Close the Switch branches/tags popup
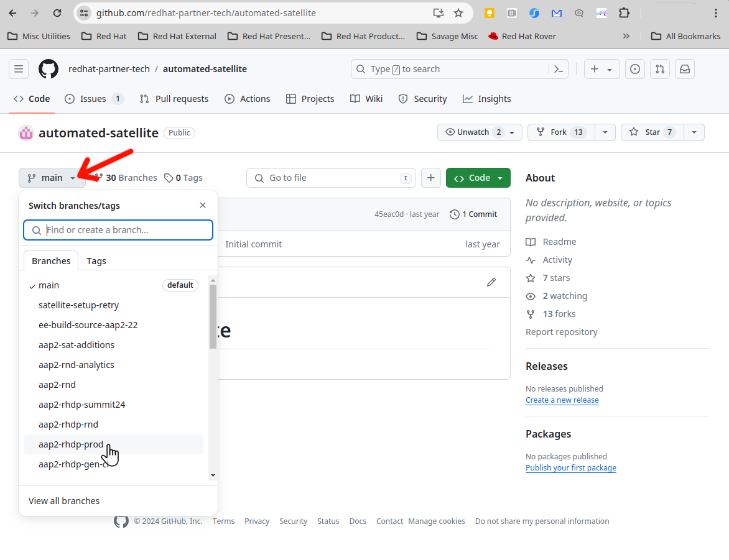 click(203, 205)
